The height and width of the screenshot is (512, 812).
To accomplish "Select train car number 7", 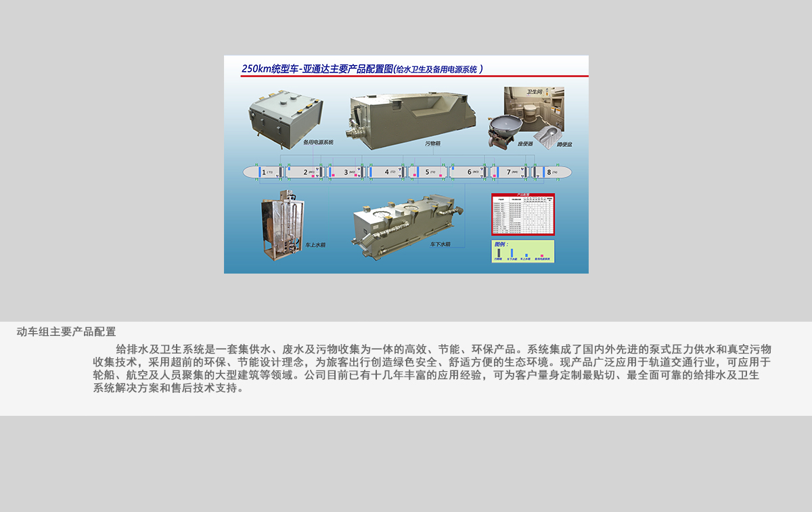I will 509,172.
